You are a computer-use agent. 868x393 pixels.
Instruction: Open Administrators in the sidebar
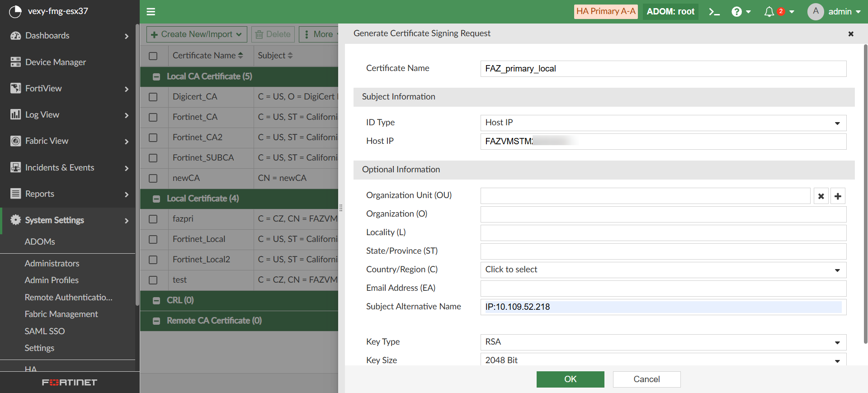coord(52,263)
